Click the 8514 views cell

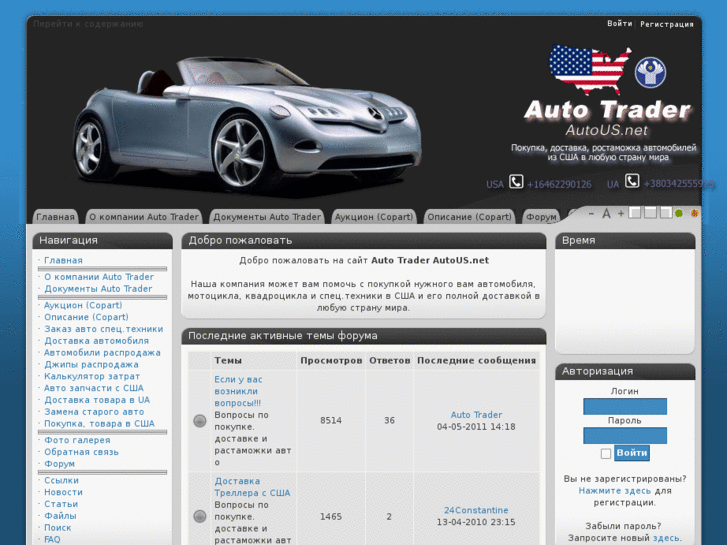coord(331,421)
